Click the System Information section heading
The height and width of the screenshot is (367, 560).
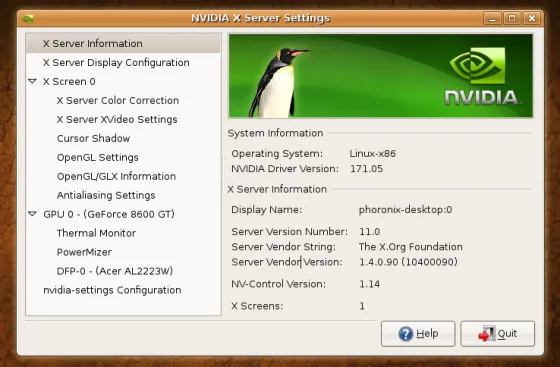coord(275,133)
